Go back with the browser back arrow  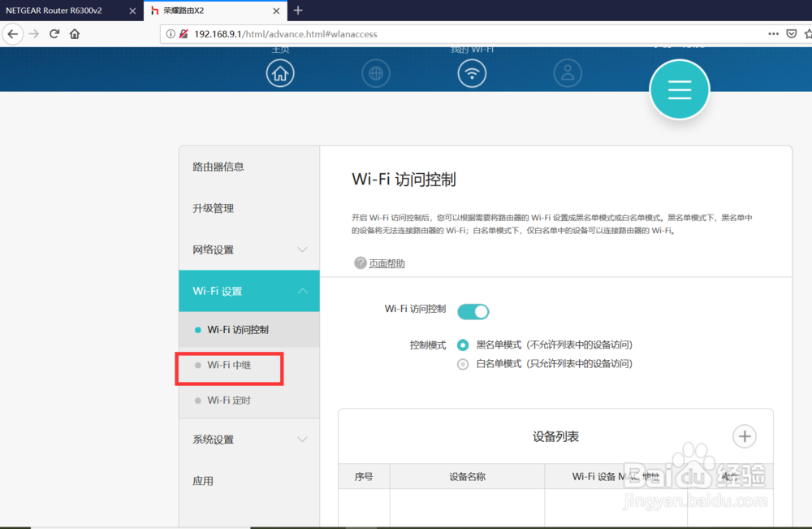point(13,34)
